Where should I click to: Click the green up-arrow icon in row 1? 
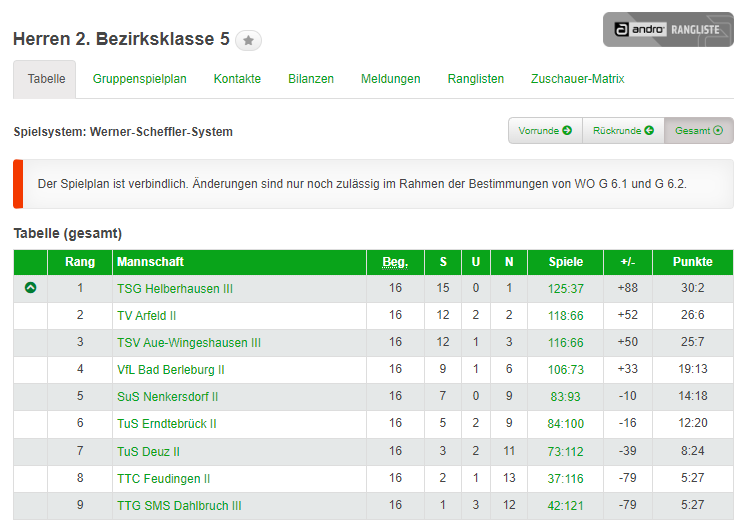point(30,288)
